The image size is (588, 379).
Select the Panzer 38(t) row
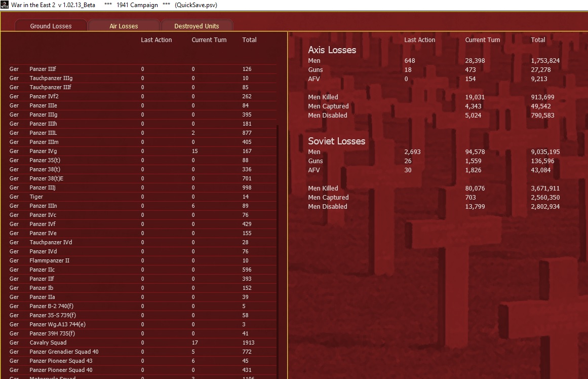click(x=143, y=169)
